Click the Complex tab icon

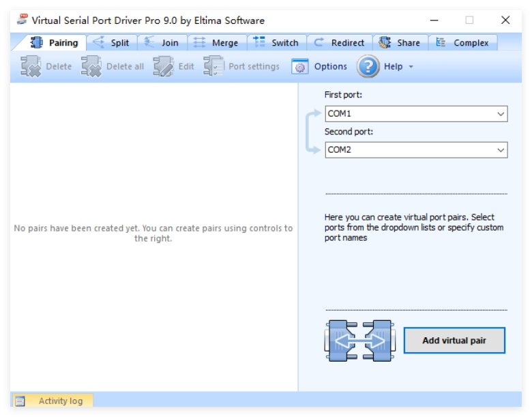pyautogui.click(x=441, y=42)
